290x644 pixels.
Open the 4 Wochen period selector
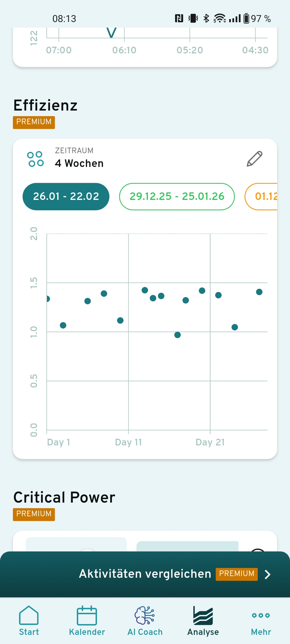[79, 163]
